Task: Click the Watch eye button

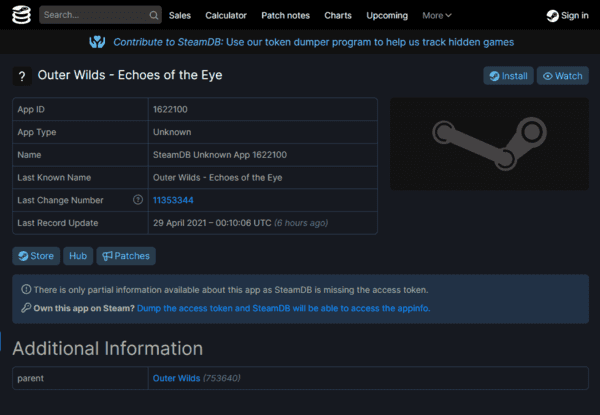Action: pos(562,76)
